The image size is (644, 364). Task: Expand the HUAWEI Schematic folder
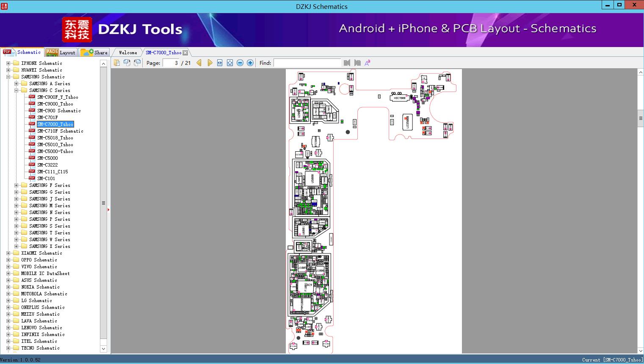(x=8, y=70)
